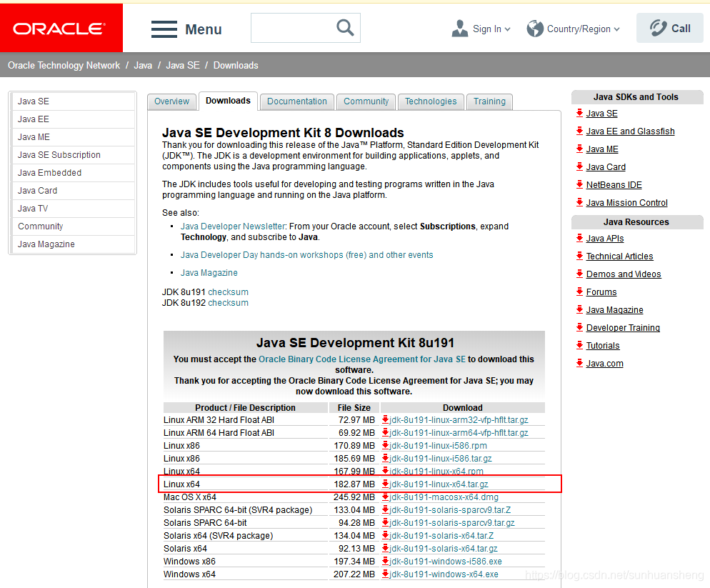Open the hamburger Menu
Viewport: 710px width, 588px height.
(x=164, y=28)
